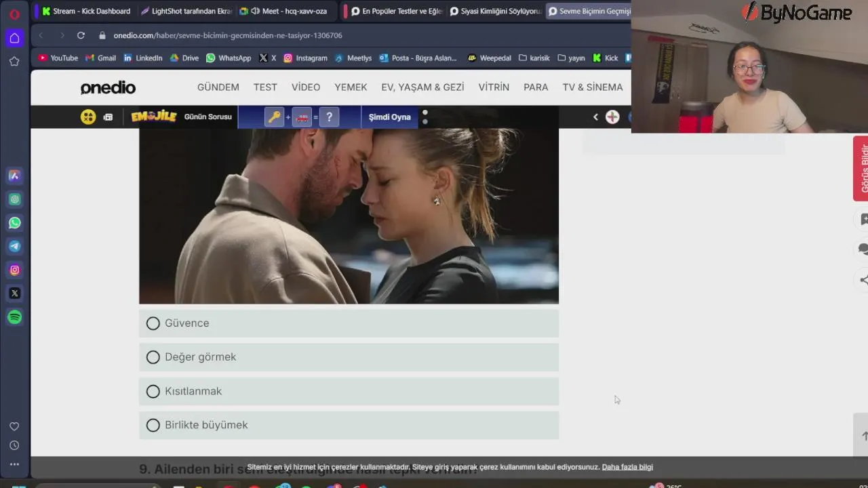Open the VİTRİN menu on onedio

[x=494, y=87]
